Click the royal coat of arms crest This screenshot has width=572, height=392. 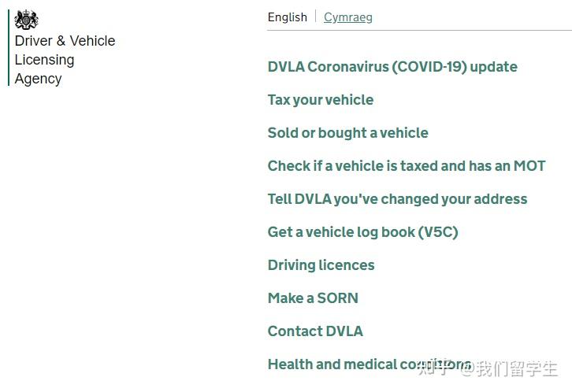click(26, 20)
